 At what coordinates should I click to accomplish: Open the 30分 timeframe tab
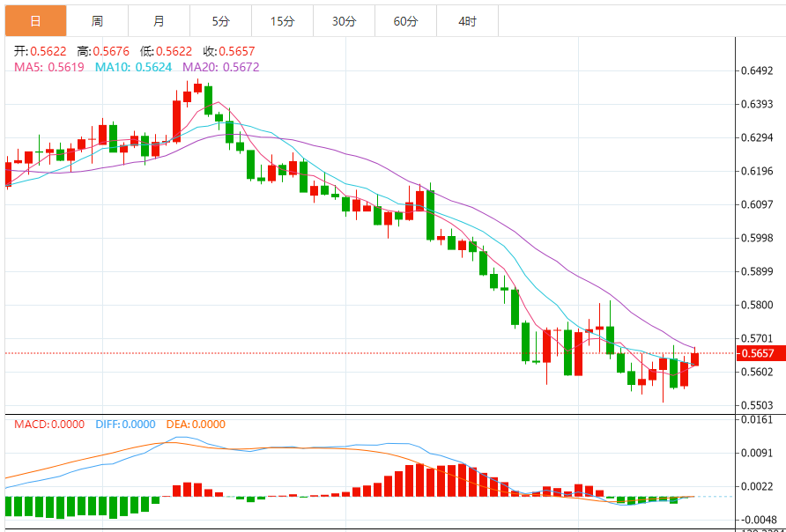(344, 21)
